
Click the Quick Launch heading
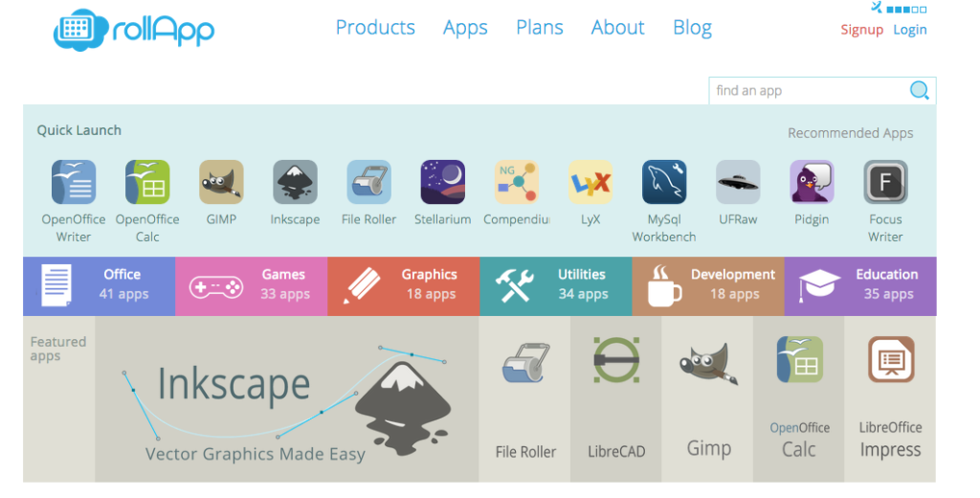(78, 130)
